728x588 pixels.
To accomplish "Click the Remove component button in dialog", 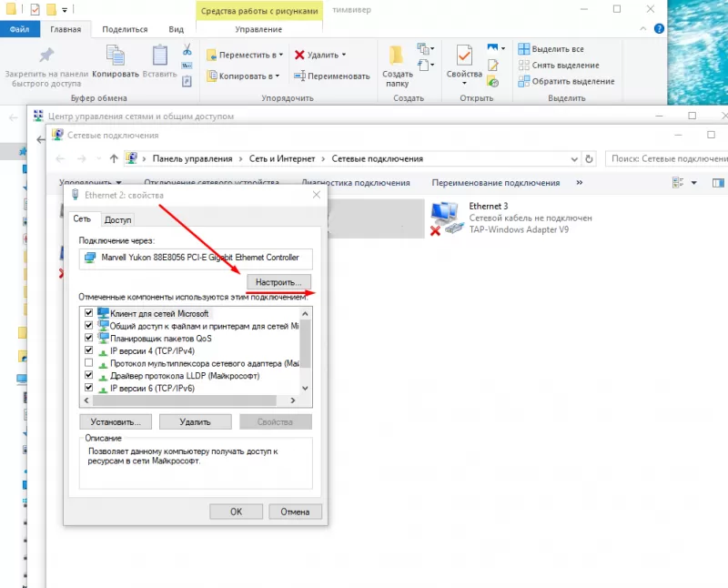I will point(195,421).
